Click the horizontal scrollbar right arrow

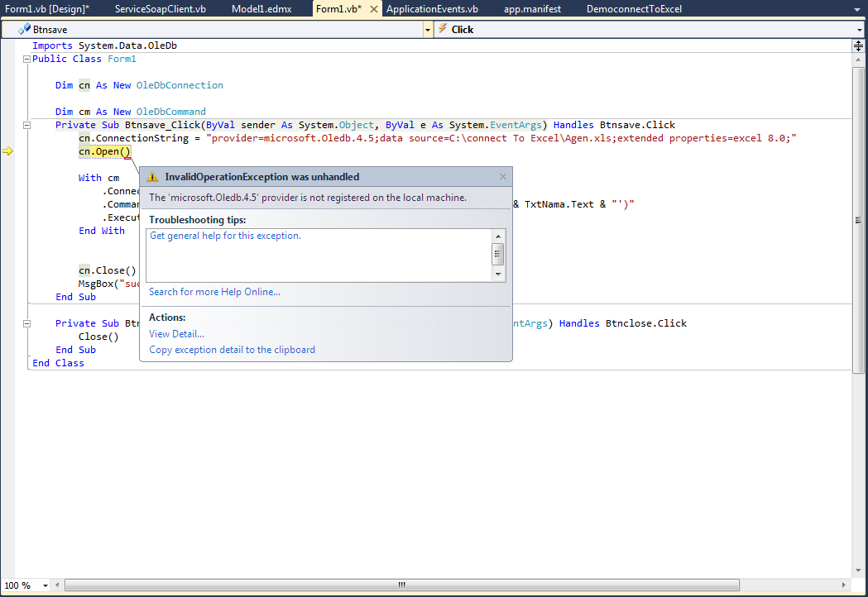(x=844, y=585)
